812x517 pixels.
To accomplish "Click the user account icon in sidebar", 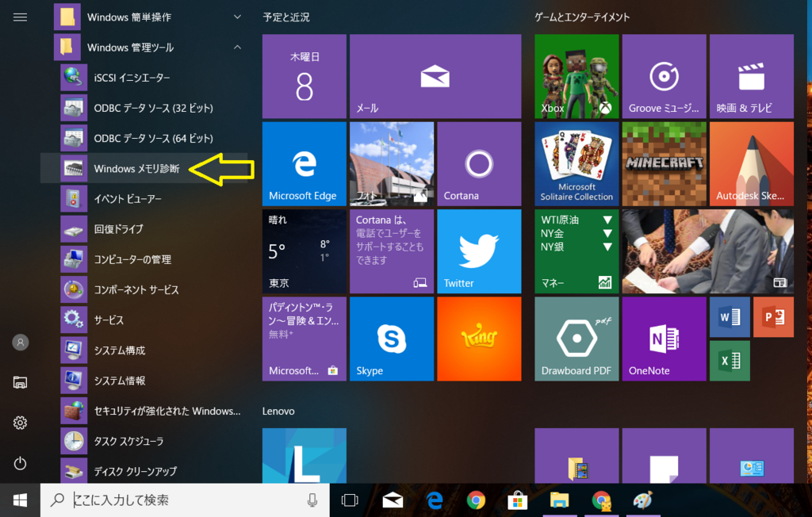I will click(x=20, y=343).
